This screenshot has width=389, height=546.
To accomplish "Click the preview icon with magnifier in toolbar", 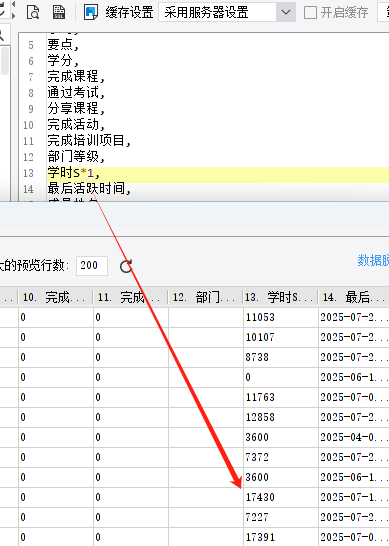I will point(33,12).
